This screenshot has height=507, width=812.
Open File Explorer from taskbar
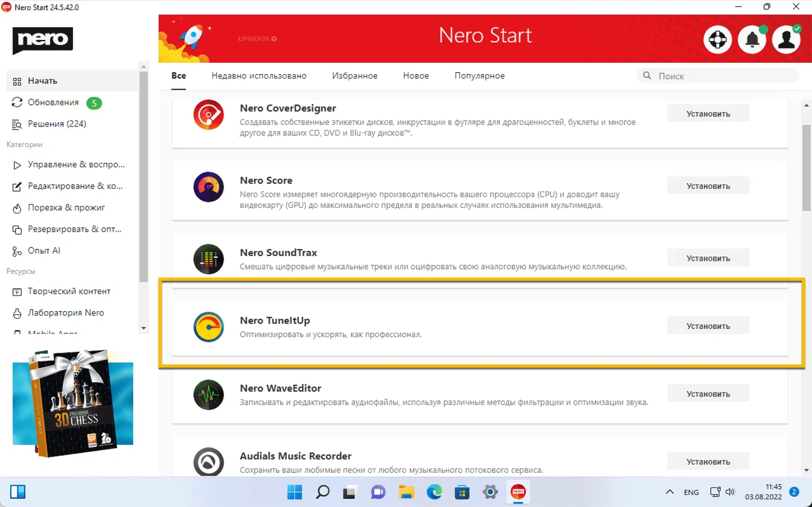coord(407,492)
